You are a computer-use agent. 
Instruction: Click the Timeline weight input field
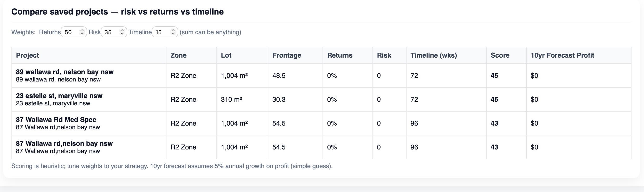point(165,32)
